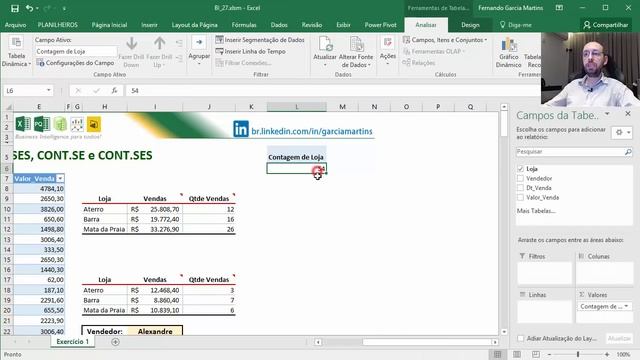Viewport: 640px width, 360px height.
Task: Close the Campos da Tabela pane
Action: 628,114
